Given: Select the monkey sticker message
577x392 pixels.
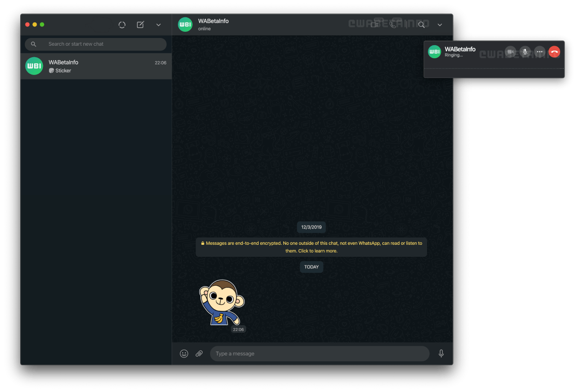Looking at the screenshot, I should (222, 303).
